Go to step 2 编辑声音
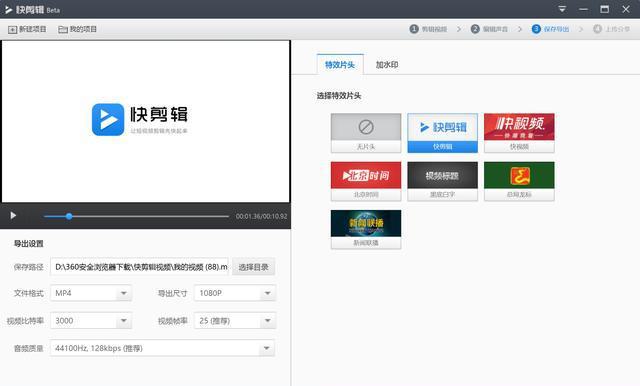 coord(489,29)
